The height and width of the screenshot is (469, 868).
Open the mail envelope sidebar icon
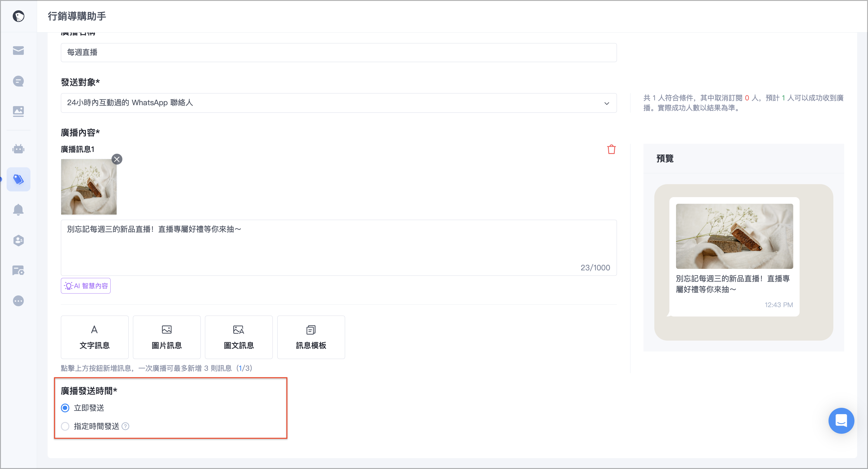pyautogui.click(x=18, y=51)
